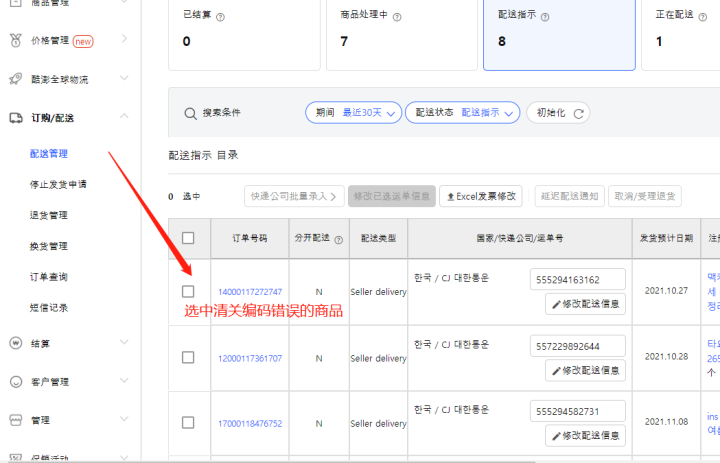The image size is (720, 463).
Task: Select the 配送指示 status card
Action: [559, 34]
